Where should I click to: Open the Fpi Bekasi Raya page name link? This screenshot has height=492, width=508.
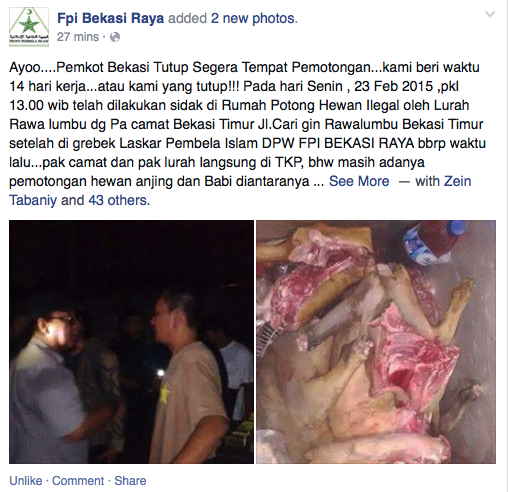pos(110,18)
